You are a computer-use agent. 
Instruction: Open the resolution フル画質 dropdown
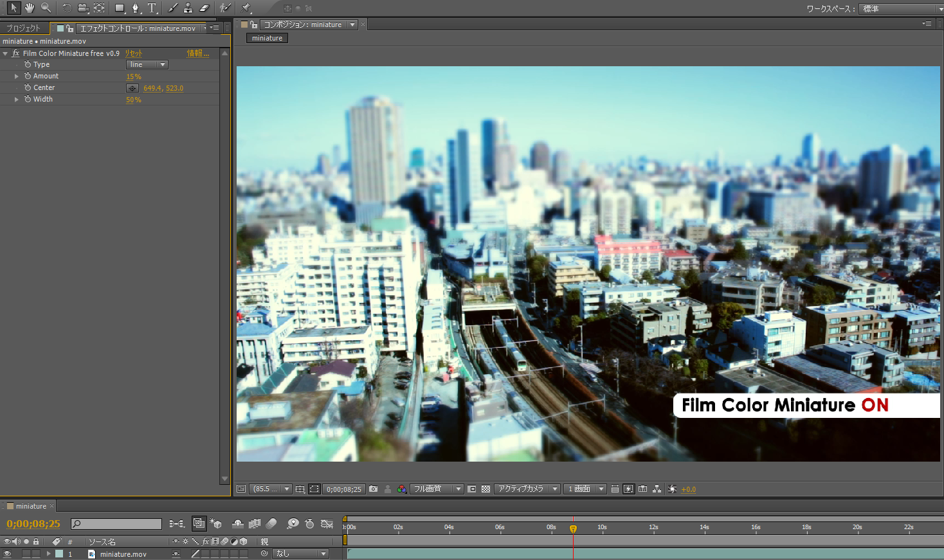coord(437,489)
